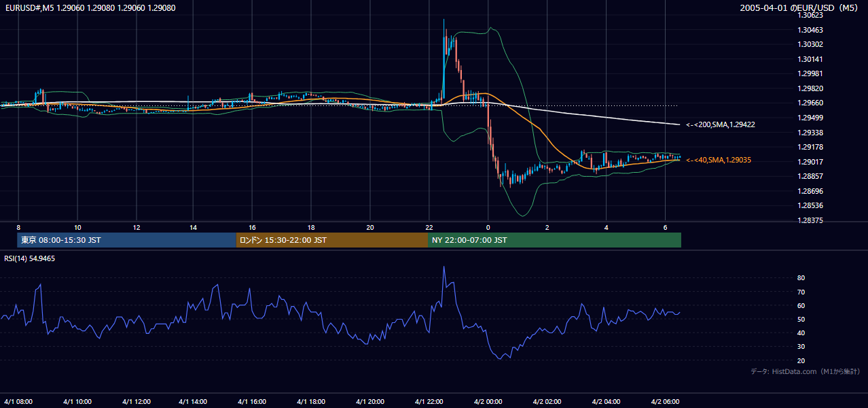
Task: Click the 40 SMA 1.29035 label
Action: (719, 160)
